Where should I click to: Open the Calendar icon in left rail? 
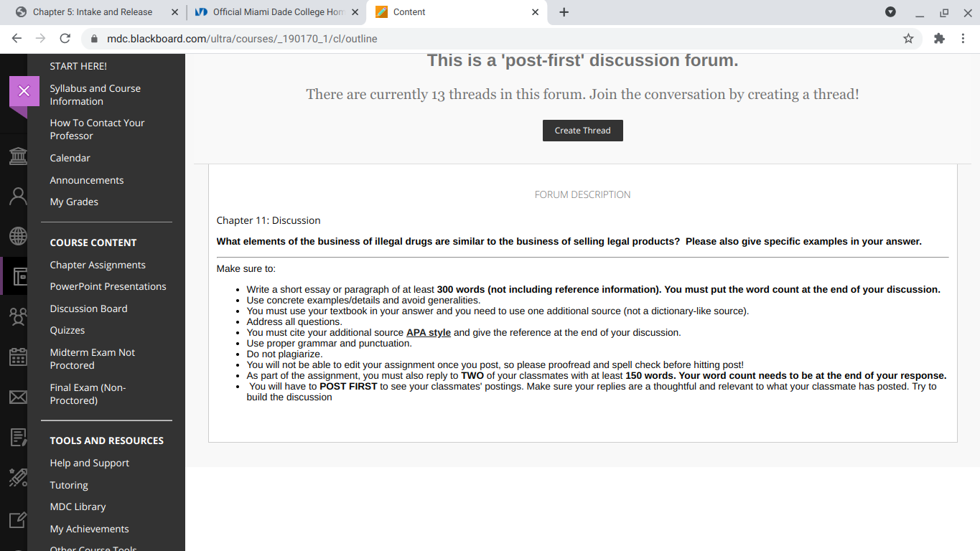(17, 357)
